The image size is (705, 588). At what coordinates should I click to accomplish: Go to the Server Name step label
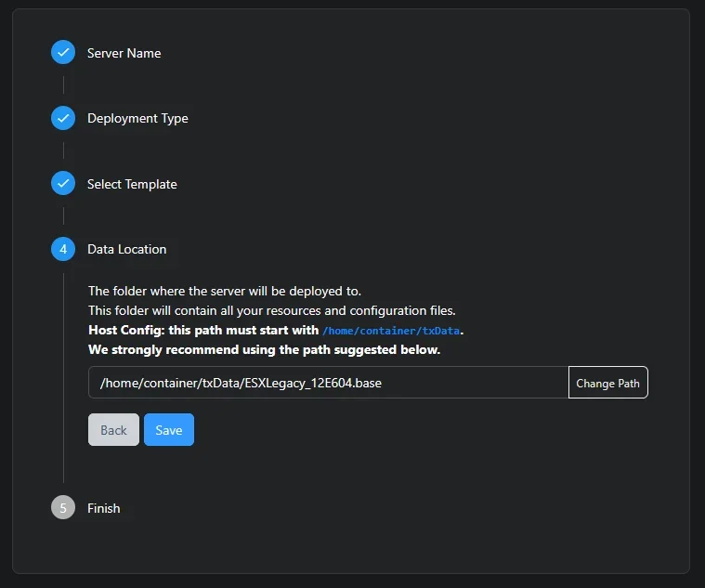pyautogui.click(x=124, y=53)
